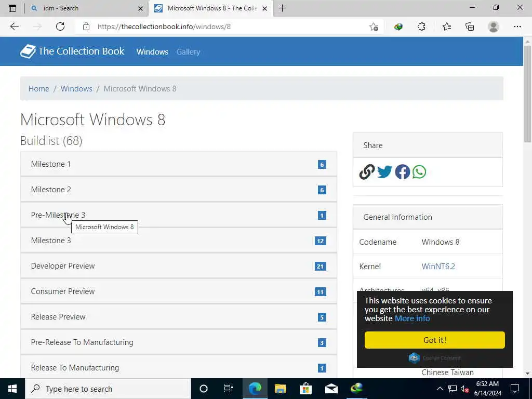Screen dimensions: 532x399
Task: Open Cortana circle in taskbar
Action: click(x=204, y=389)
